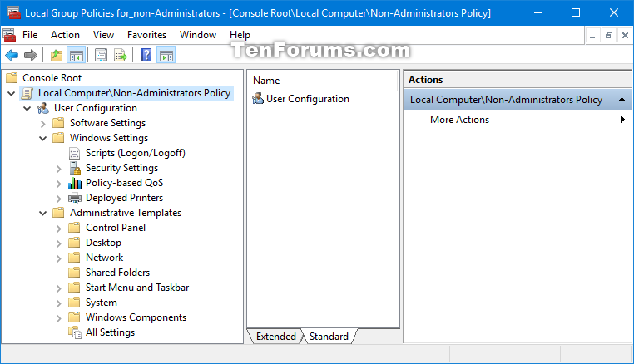Click the Back arrow toolbar icon
The height and width of the screenshot is (364, 634).
pos(12,55)
